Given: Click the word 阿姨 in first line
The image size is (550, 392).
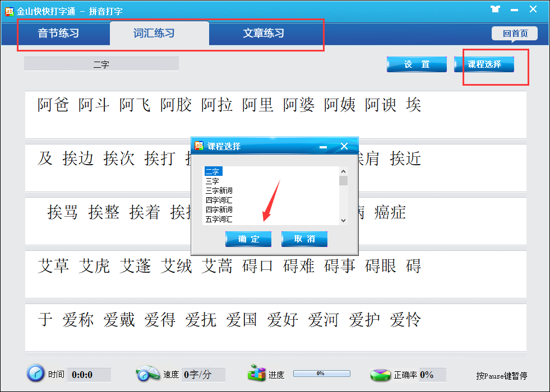Looking at the screenshot, I should [340, 105].
